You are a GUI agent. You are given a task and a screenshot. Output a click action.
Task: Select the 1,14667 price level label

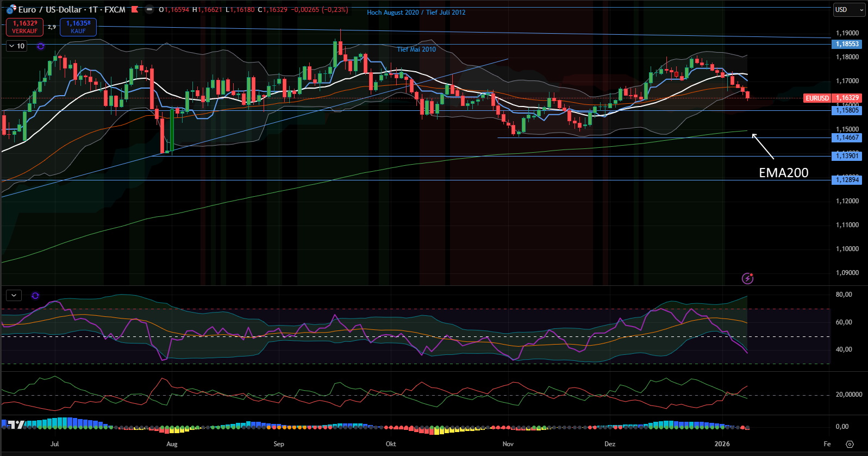(847, 138)
